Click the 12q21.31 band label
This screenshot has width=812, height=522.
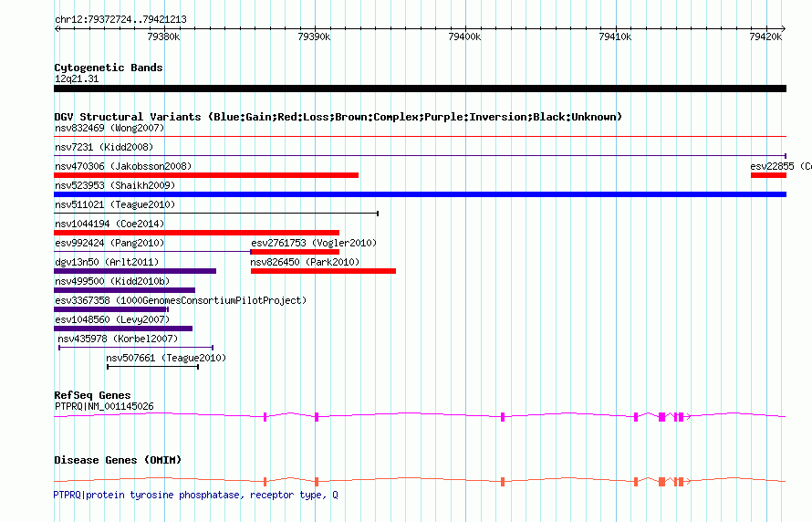coord(77,78)
